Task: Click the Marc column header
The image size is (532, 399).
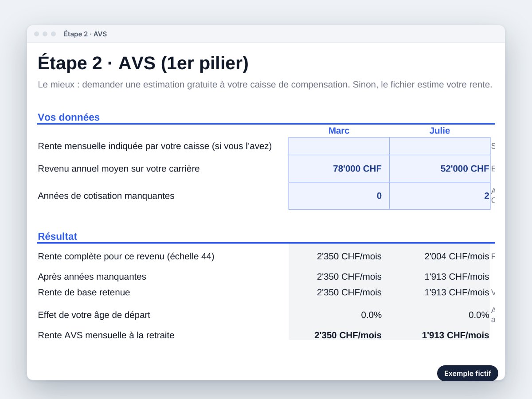Action: [339, 130]
